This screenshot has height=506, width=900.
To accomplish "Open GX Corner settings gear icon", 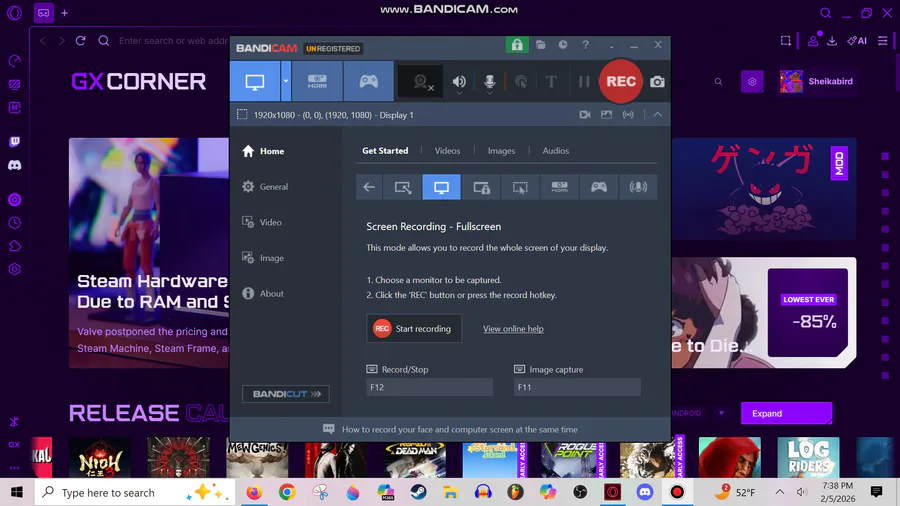I will pos(752,81).
